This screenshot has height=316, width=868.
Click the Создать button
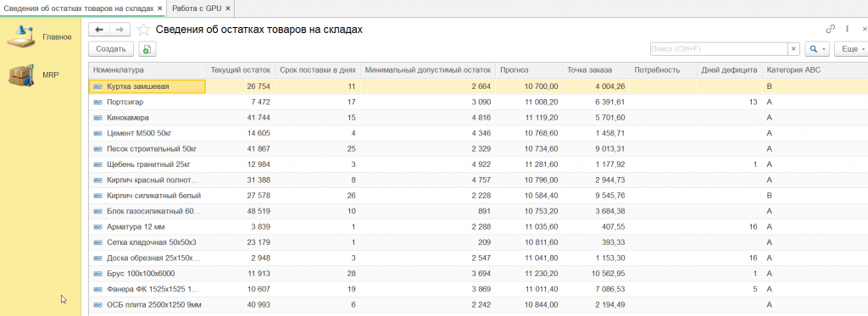tap(111, 49)
